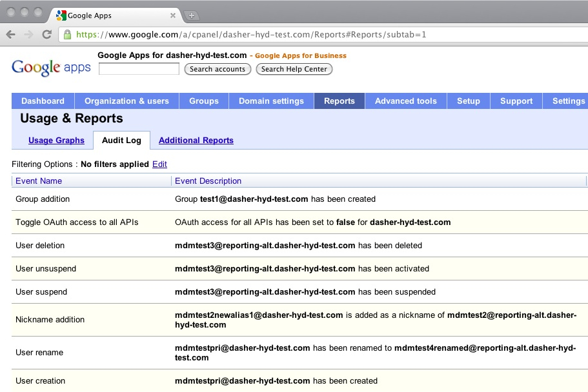Focus the account search text field
588x392 pixels.
139,69
